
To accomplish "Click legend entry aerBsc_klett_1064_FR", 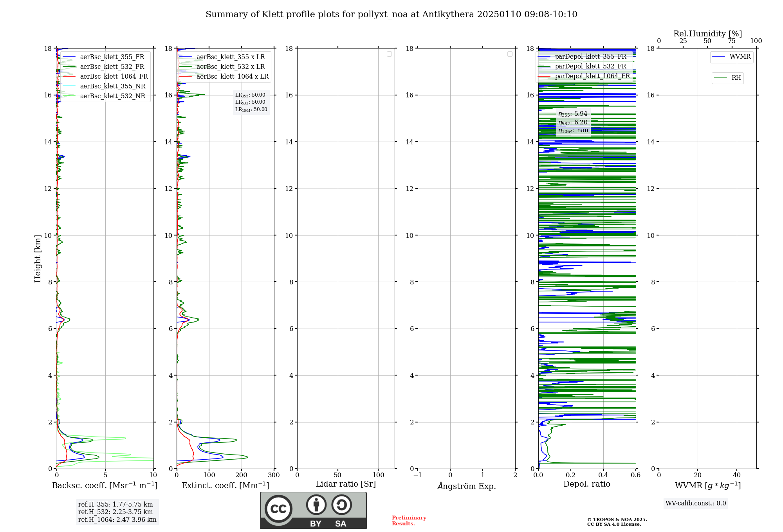I will tap(105, 76).
